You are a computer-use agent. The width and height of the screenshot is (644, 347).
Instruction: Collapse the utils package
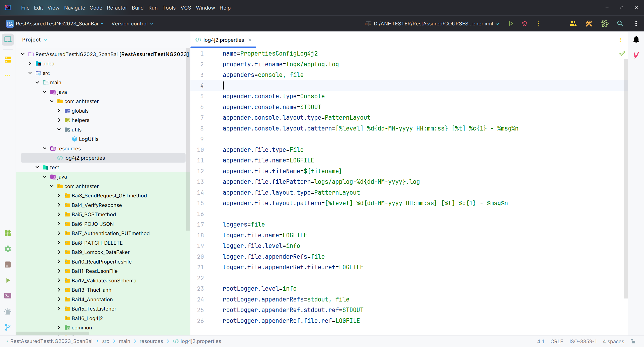59,130
